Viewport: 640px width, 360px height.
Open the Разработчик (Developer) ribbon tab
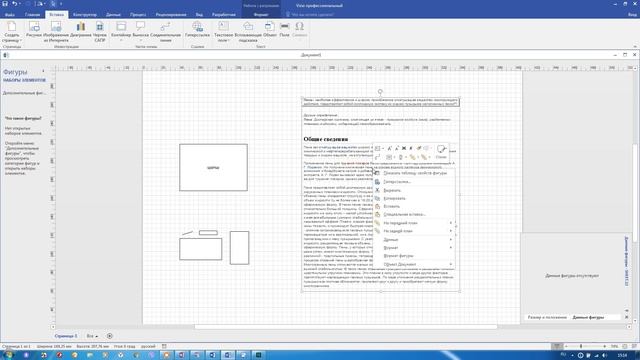point(224,14)
